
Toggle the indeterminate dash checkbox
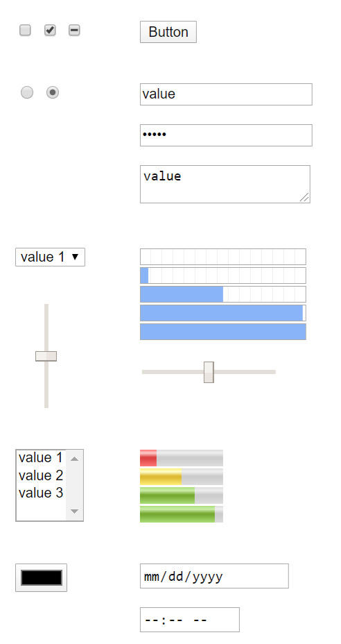[74, 31]
